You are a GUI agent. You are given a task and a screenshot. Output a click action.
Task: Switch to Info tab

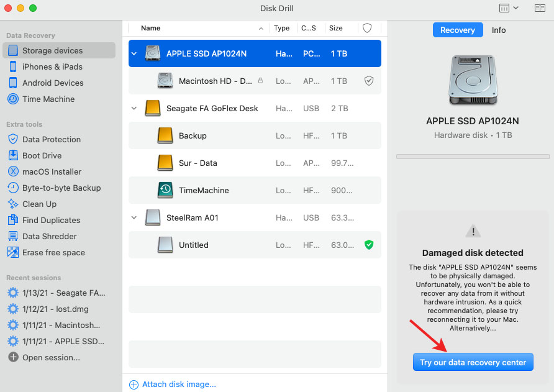[499, 30]
